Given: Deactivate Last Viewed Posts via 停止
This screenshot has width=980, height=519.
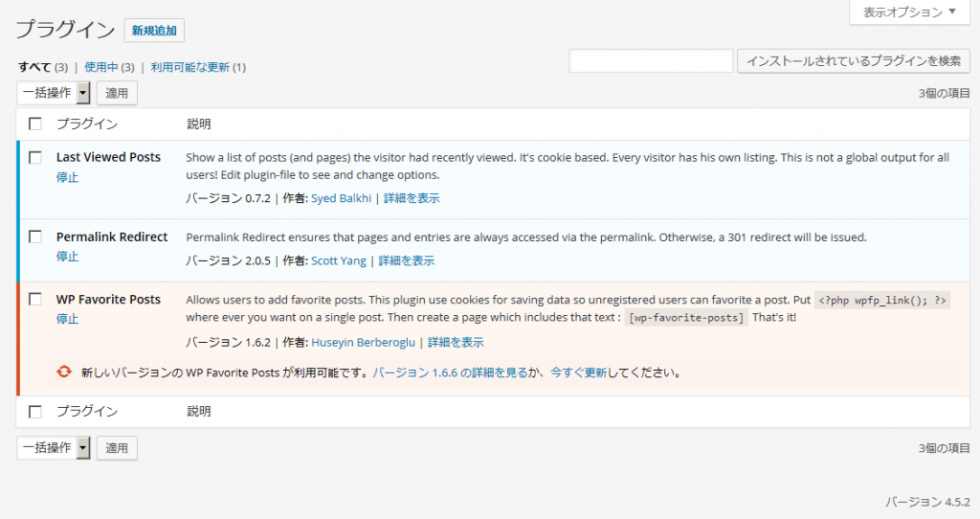Looking at the screenshot, I should click(68, 177).
